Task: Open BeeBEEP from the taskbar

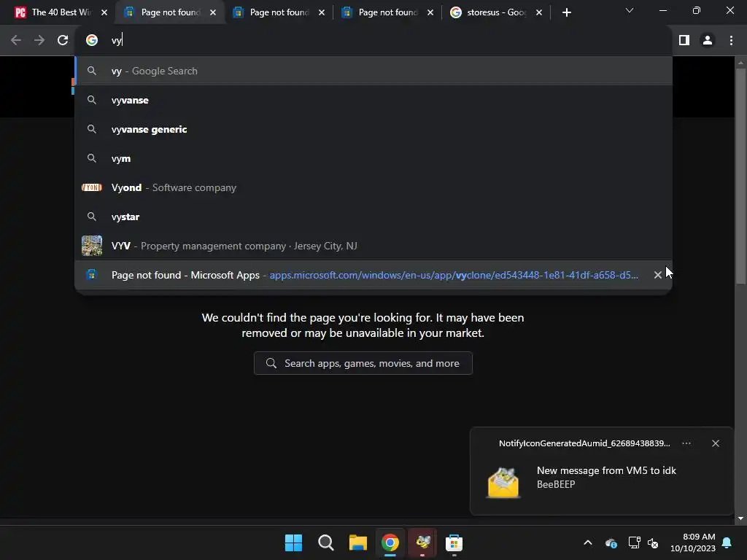Action: coord(422,542)
